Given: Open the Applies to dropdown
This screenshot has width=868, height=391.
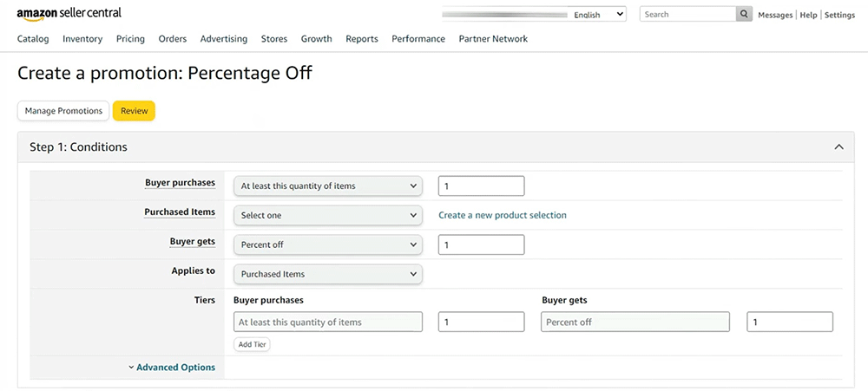Looking at the screenshot, I should (x=327, y=274).
